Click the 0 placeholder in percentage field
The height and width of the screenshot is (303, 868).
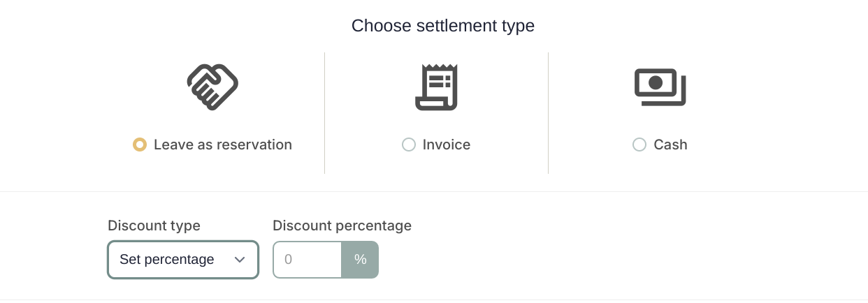coord(288,260)
